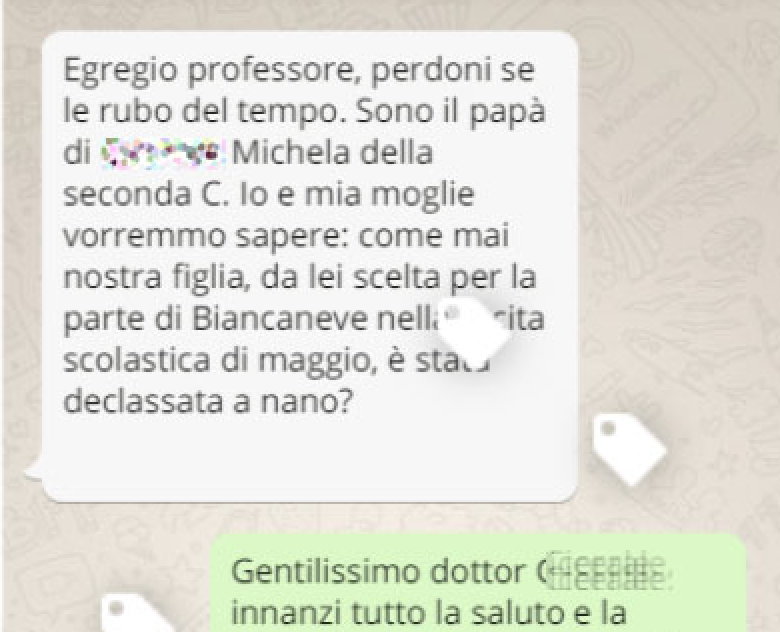Click the blurred name after Gentilissimo dottor
780x632 pixels.
tap(604, 571)
